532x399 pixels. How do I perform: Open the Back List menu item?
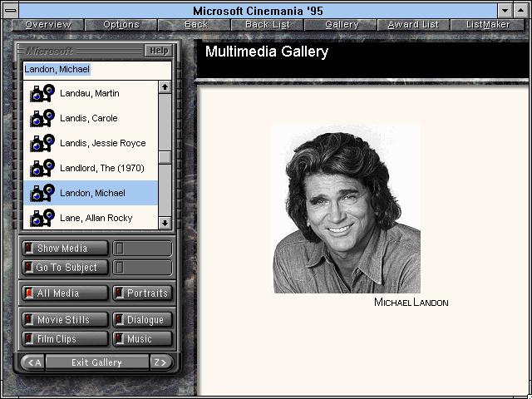(268, 25)
